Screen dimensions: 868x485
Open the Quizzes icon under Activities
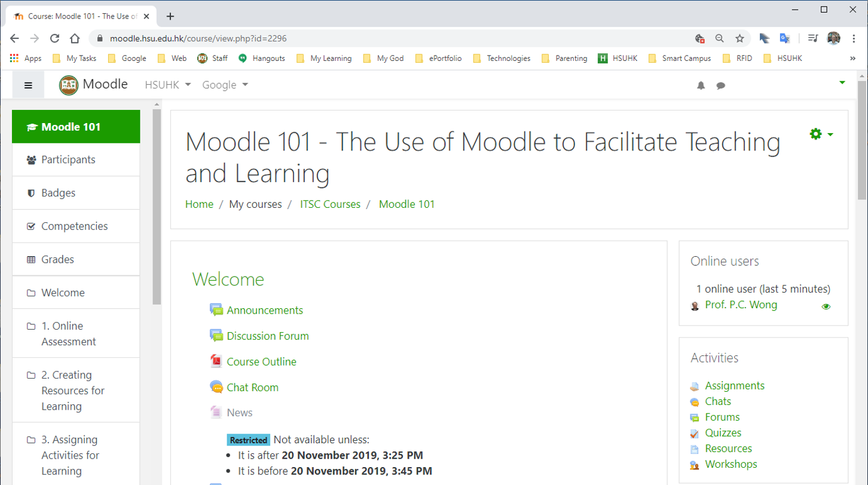(x=695, y=433)
